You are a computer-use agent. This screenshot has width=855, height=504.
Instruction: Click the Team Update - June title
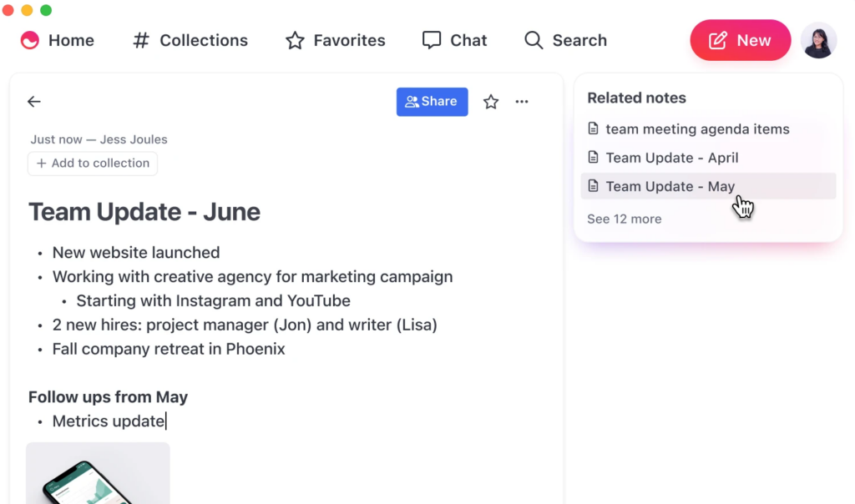(144, 211)
